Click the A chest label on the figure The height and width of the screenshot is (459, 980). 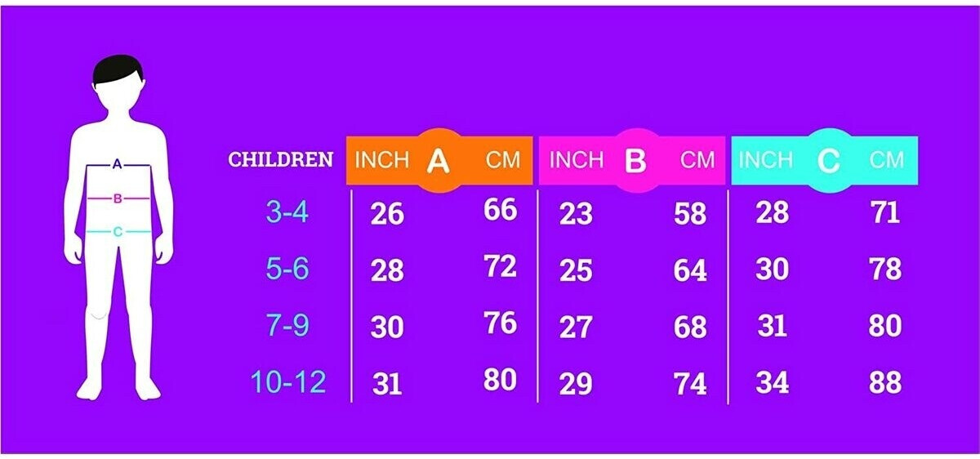[x=118, y=165]
